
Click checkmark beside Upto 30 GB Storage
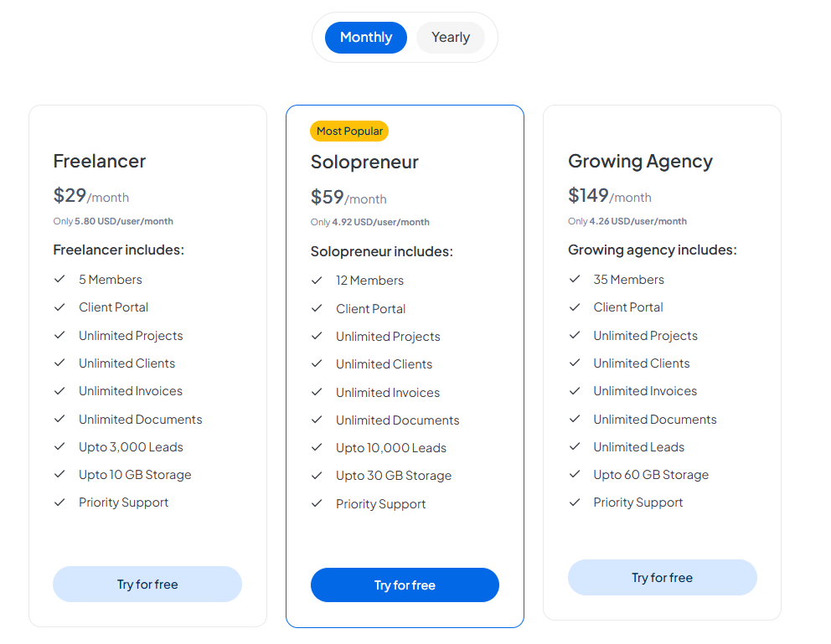point(317,476)
